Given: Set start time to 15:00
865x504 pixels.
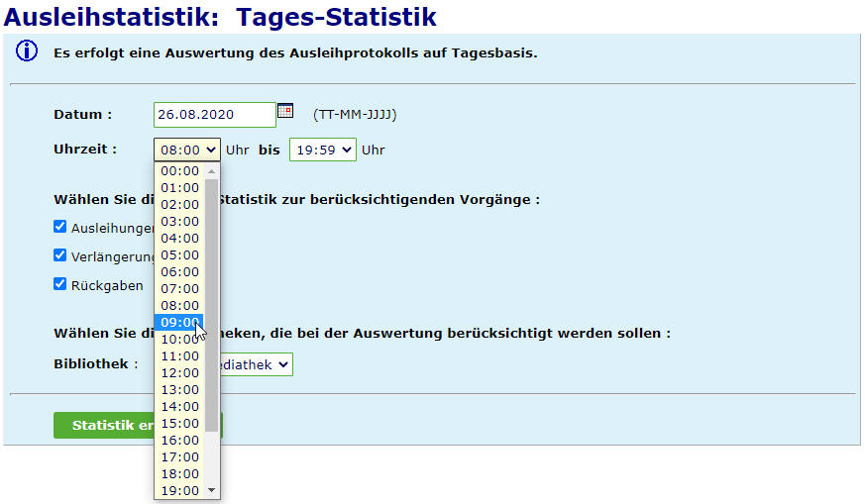Looking at the screenshot, I should pyautogui.click(x=179, y=423).
